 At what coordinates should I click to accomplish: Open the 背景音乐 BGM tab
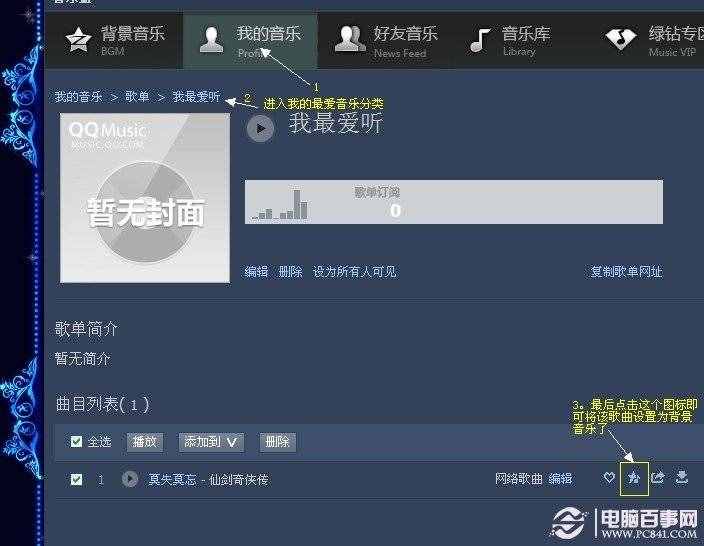114,41
